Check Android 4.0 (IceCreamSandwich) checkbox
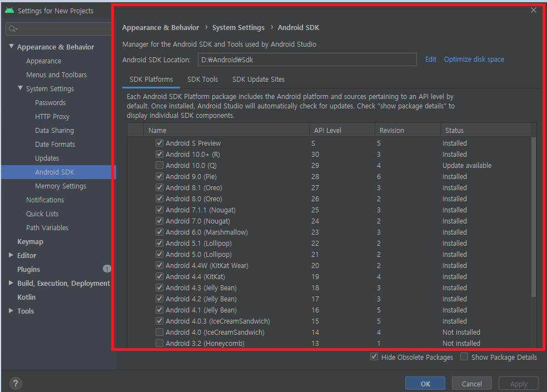This screenshot has width=547, height=392. (x=160, y=332)
